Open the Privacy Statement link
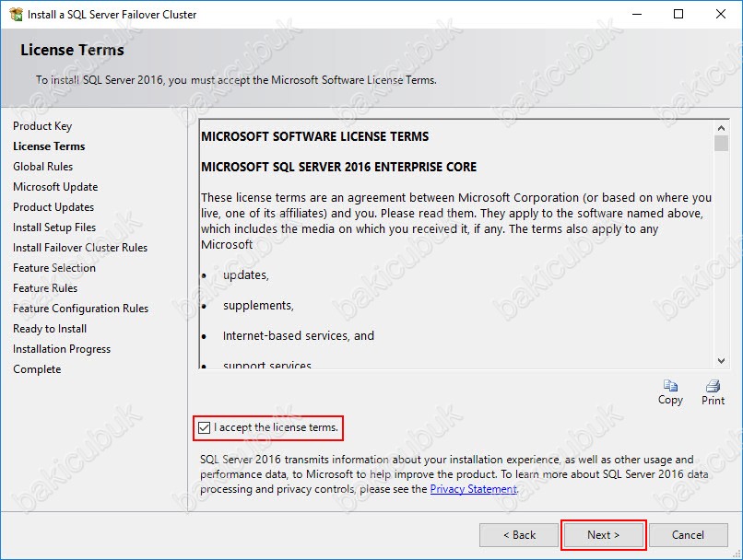The width and height of the screenshot is (743, 560). coord(473,489)
